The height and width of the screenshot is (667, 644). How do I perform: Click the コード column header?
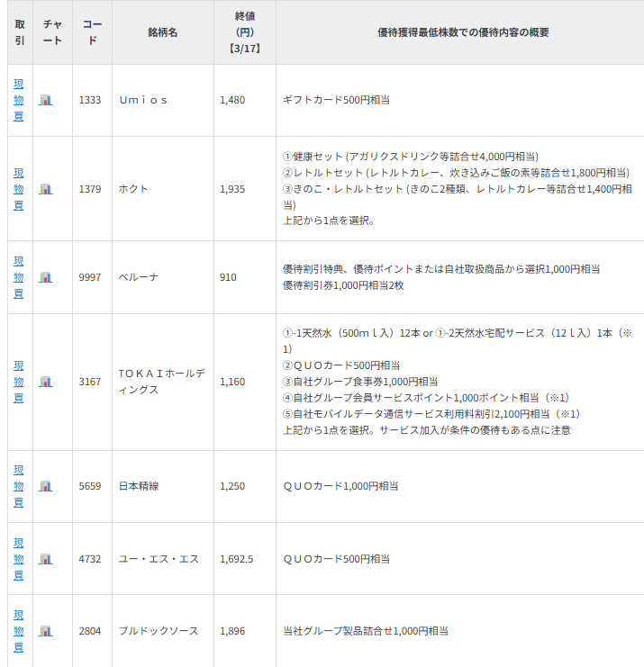pyautogui.click(x=92, y=32)
